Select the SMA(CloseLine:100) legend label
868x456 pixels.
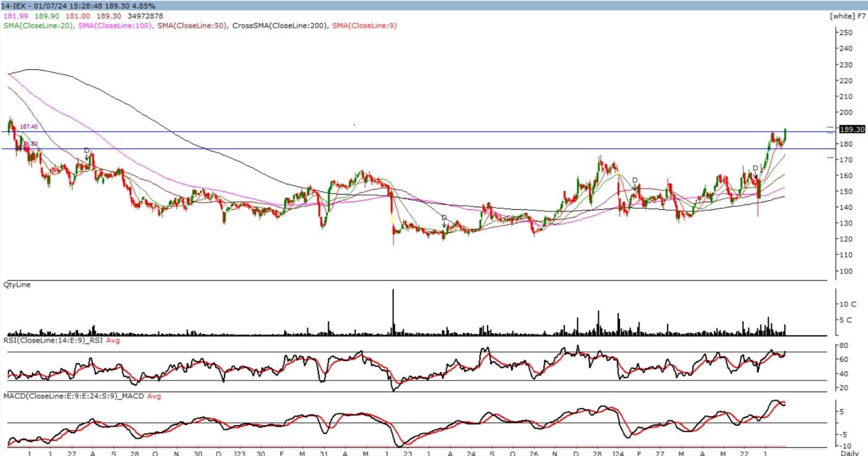click(115, 25)
